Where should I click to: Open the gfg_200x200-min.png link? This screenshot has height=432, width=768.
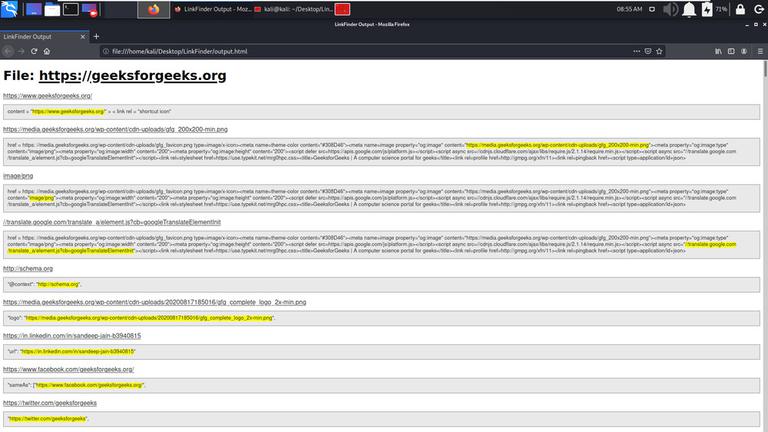point(115,129)
